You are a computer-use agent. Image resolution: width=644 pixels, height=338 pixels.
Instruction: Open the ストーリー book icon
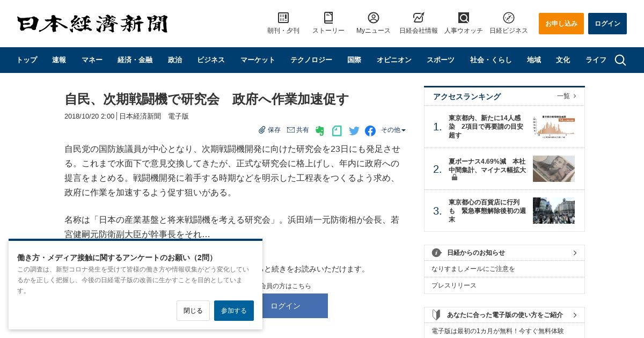pyautogui.click(x=328, y=18)
